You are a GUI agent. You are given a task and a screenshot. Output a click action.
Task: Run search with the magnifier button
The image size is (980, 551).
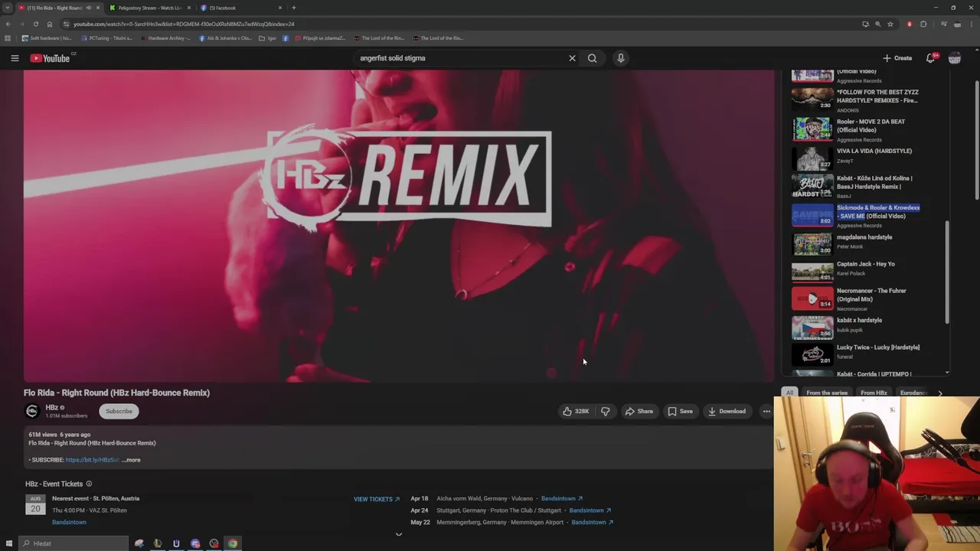[x=592, y=58]
